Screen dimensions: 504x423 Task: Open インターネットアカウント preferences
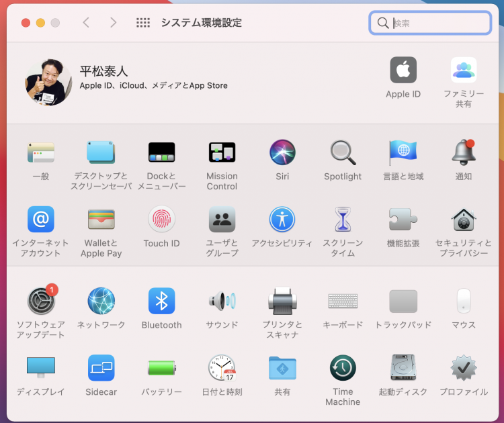tap(41, 220)
